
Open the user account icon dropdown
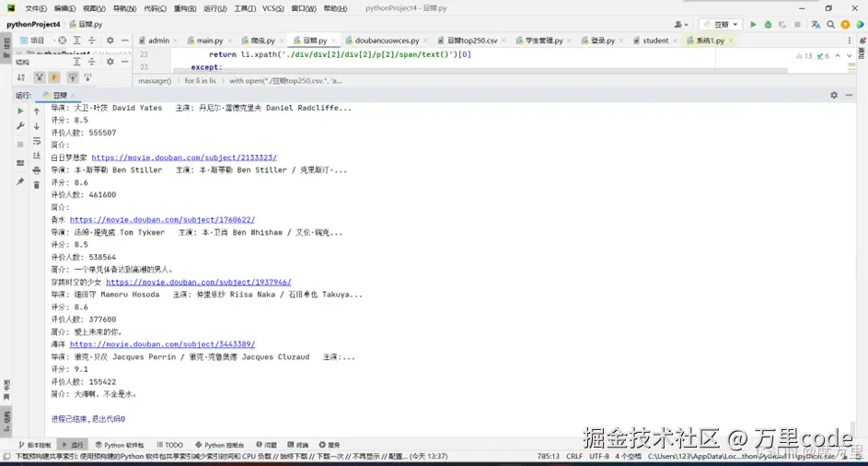coord(681,24)
